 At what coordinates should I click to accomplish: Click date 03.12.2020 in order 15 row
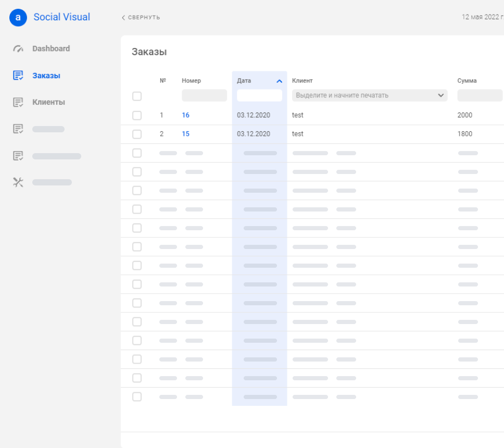pyautogui.click(x=254, y=134)
